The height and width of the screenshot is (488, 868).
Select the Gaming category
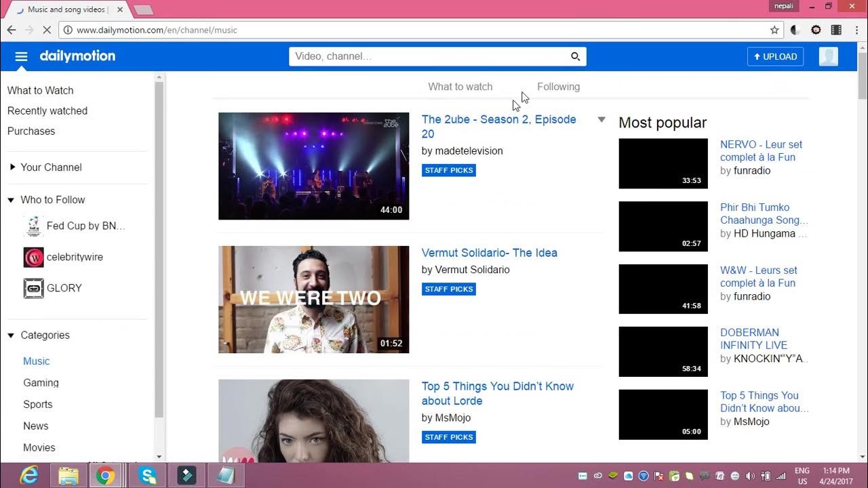coord(41,383)
